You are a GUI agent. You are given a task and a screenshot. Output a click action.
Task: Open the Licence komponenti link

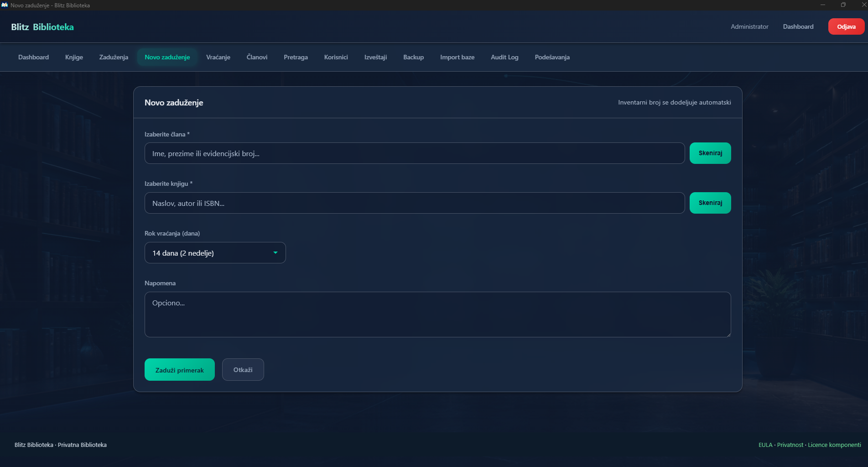[x=834, y=445]
